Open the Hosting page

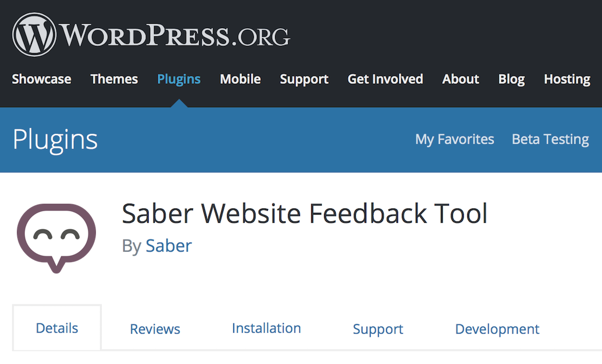coord(567,79)
